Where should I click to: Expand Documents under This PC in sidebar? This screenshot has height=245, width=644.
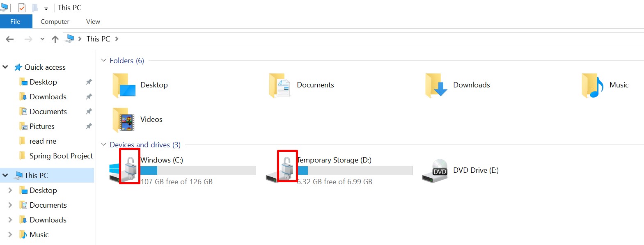pyautogui.click(x=10, y=205)
